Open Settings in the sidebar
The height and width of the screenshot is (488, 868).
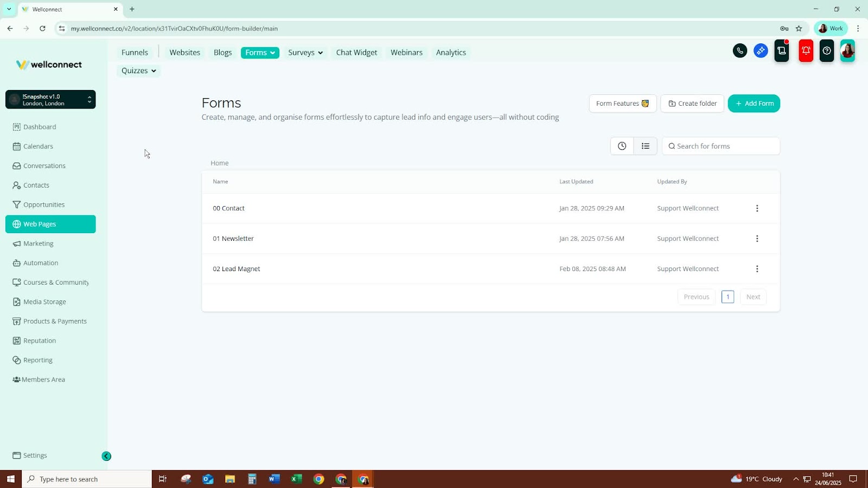click(50, 455)
